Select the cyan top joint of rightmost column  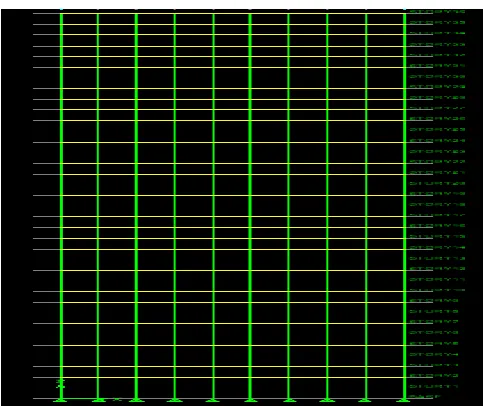click(404, 9)
